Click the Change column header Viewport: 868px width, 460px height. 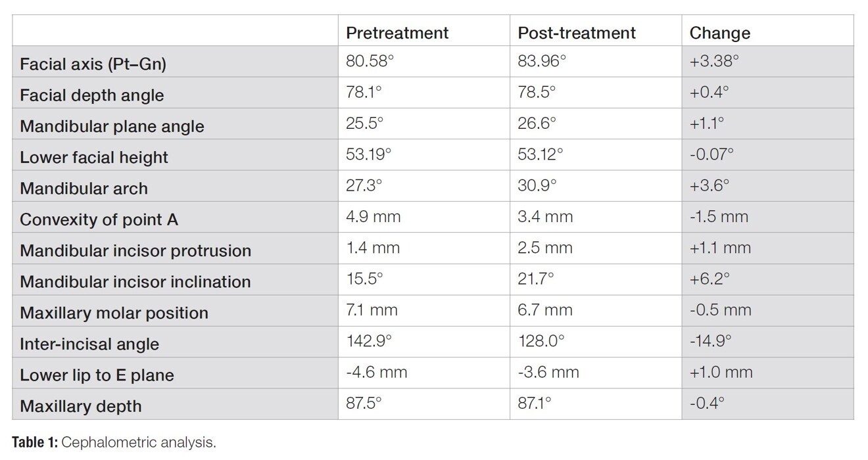pos(719,32)
